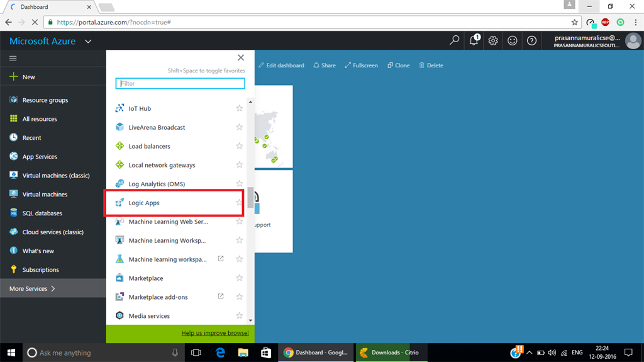The width and height of the screenshot is (644, 362).
Task: Delete the dashboard
Action: (x=431, y=65)
